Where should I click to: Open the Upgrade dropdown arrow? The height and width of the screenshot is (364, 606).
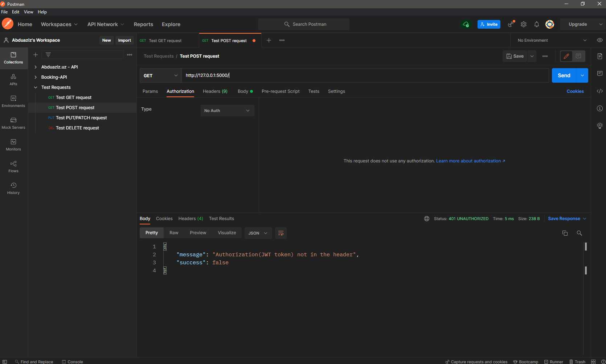click(601, 24)
